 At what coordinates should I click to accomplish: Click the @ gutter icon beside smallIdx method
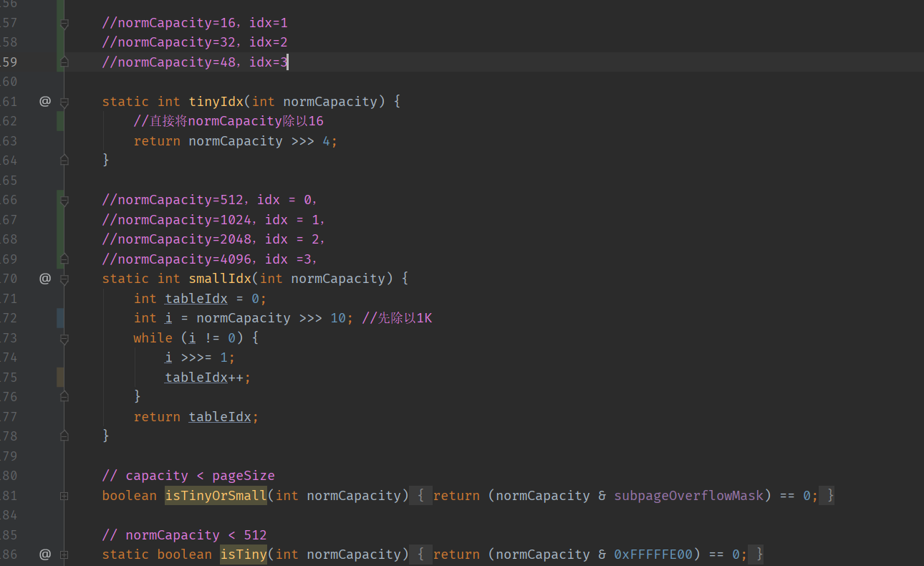(45, 278)
